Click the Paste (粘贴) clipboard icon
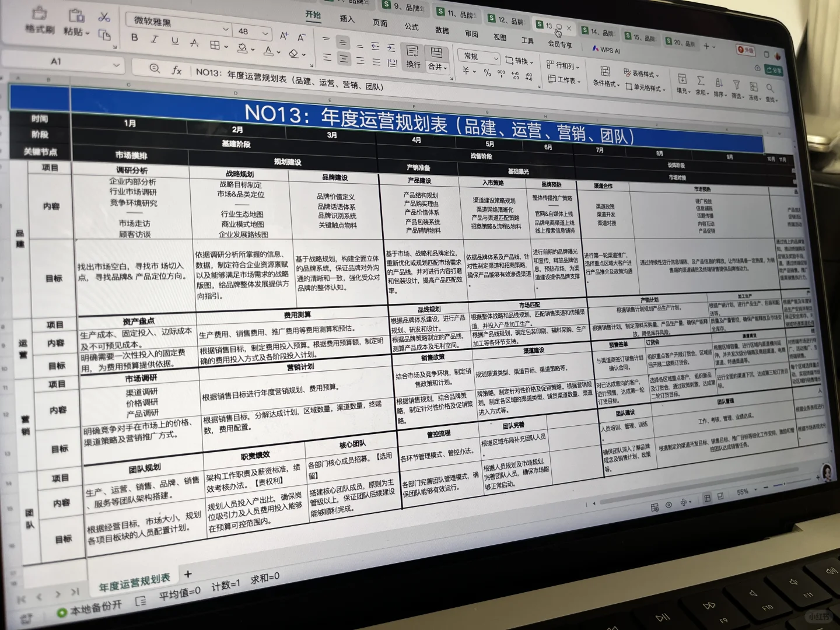 pyautogui.click(x=76, y=15)
